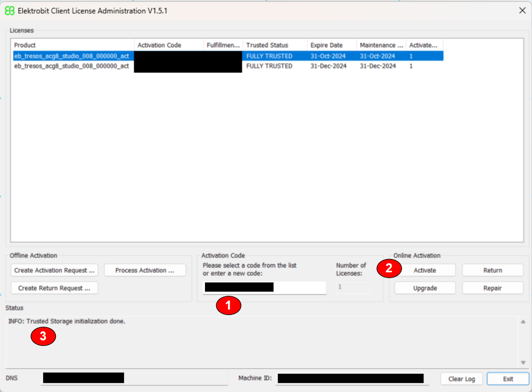Exit the license administration tool
532x392 pixels.
508,379
